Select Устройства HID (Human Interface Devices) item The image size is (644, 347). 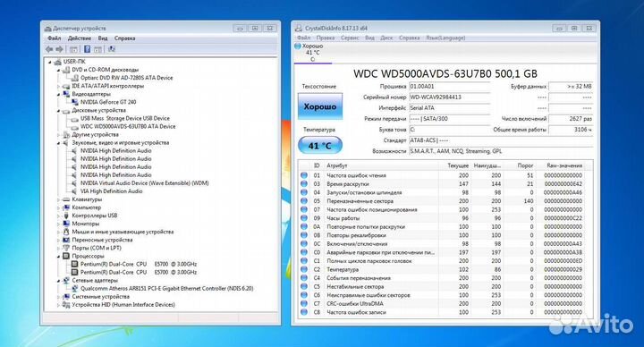[123, 305]
